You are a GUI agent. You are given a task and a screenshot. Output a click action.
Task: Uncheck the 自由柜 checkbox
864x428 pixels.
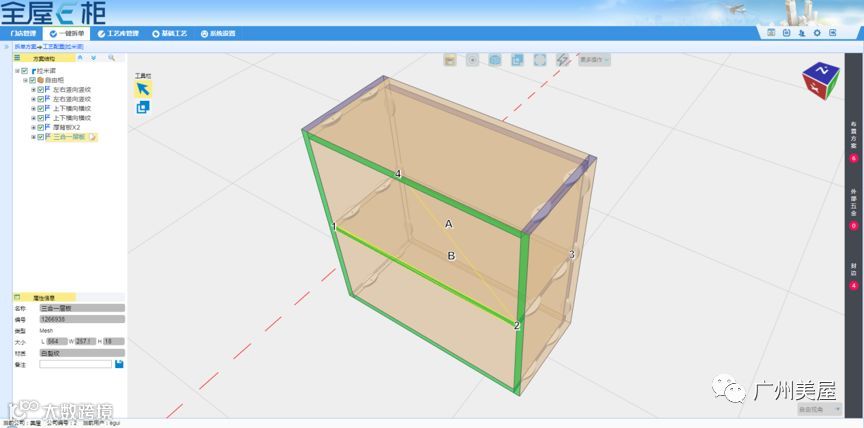32,80
